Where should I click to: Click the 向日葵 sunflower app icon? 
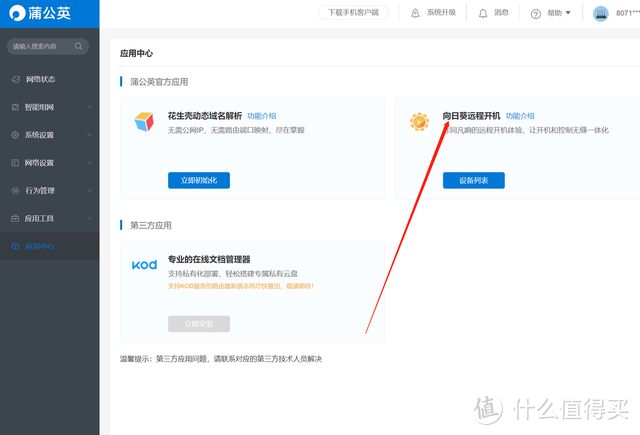[x=419, y=122]
